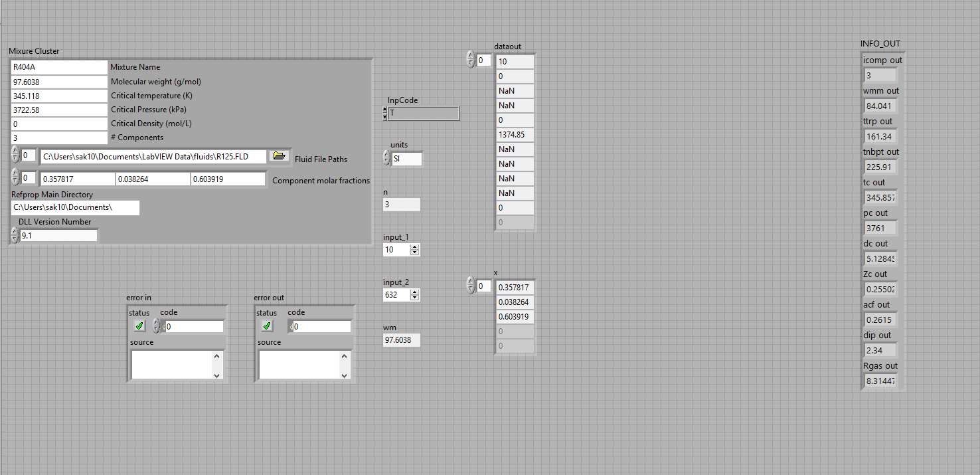
Task: Click the Molecular weight field showing 97.6038
Action: coord(58,81)
